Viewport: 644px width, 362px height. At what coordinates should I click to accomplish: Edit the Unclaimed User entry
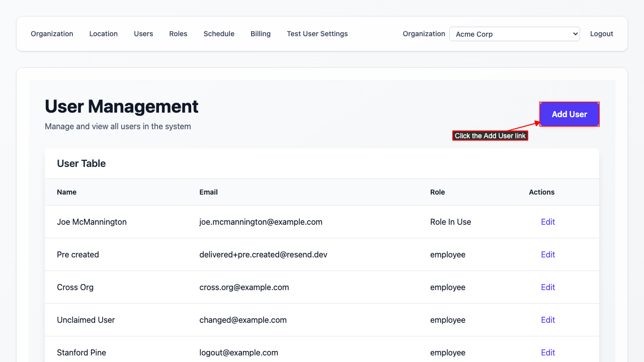(x=548, y=320)
